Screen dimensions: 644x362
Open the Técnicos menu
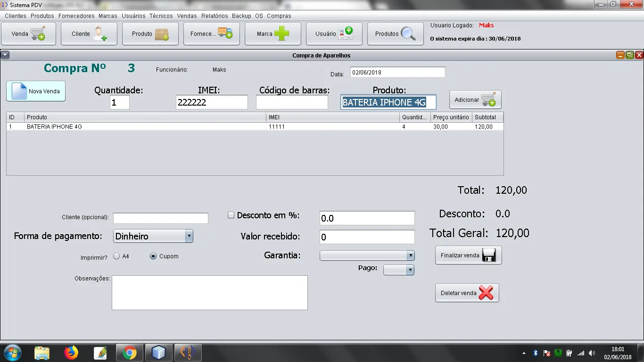[161, 16]
